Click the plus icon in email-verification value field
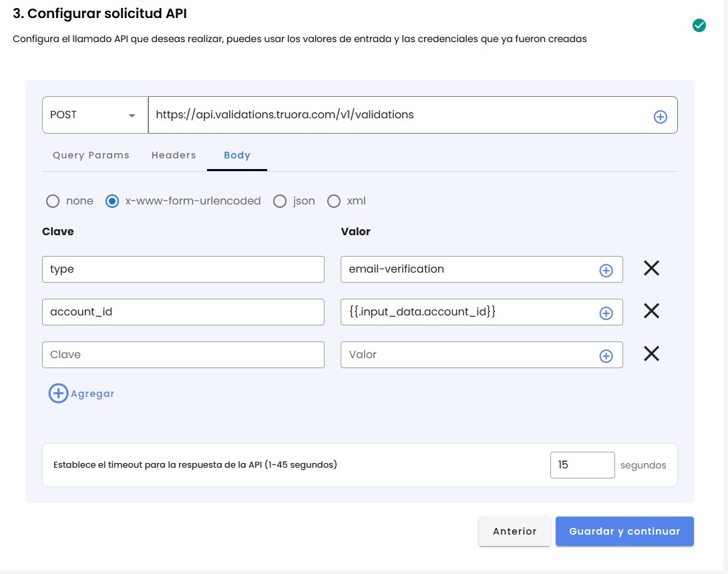This screenshot has height=574, width=728. coord(606,271)
